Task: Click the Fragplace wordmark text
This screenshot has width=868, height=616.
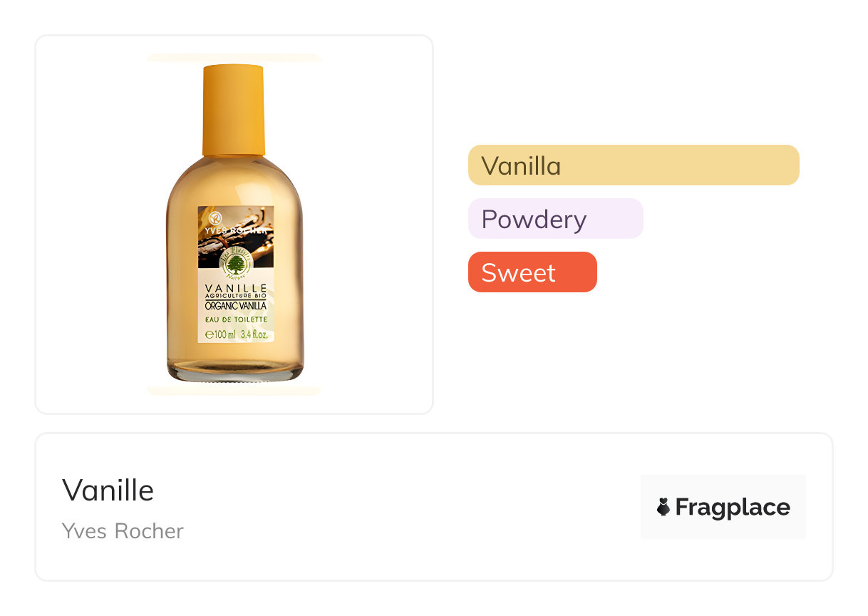Action: (x=732, y=507)
